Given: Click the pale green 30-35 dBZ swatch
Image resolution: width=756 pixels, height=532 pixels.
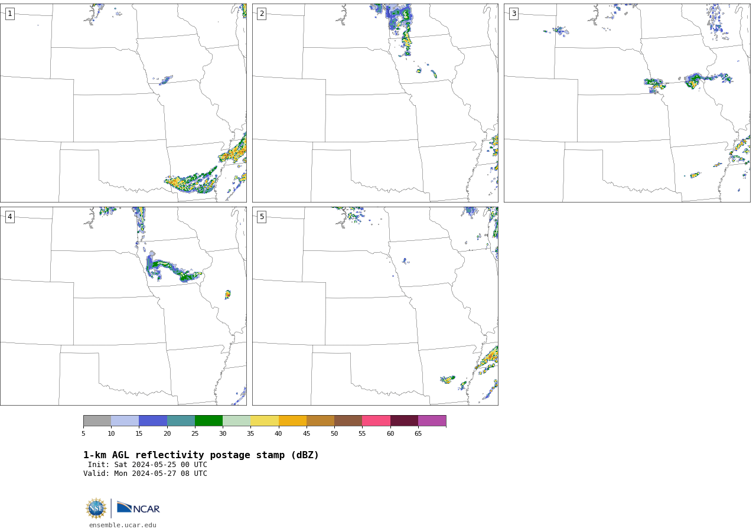Looking at the screenshot, I should [236, 421].
